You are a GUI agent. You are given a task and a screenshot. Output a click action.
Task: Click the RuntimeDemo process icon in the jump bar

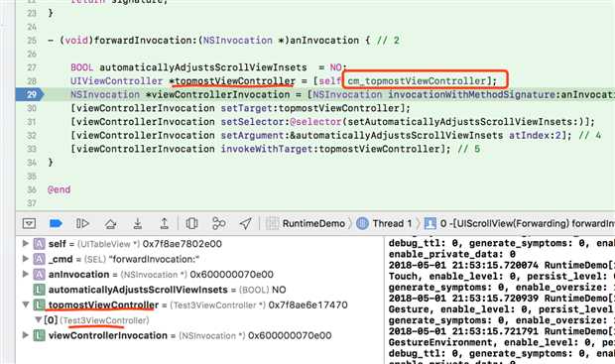(x=272, y=223)
